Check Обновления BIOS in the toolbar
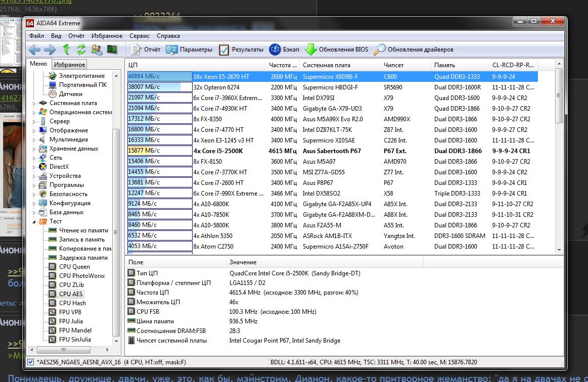 tap(336, 50)
